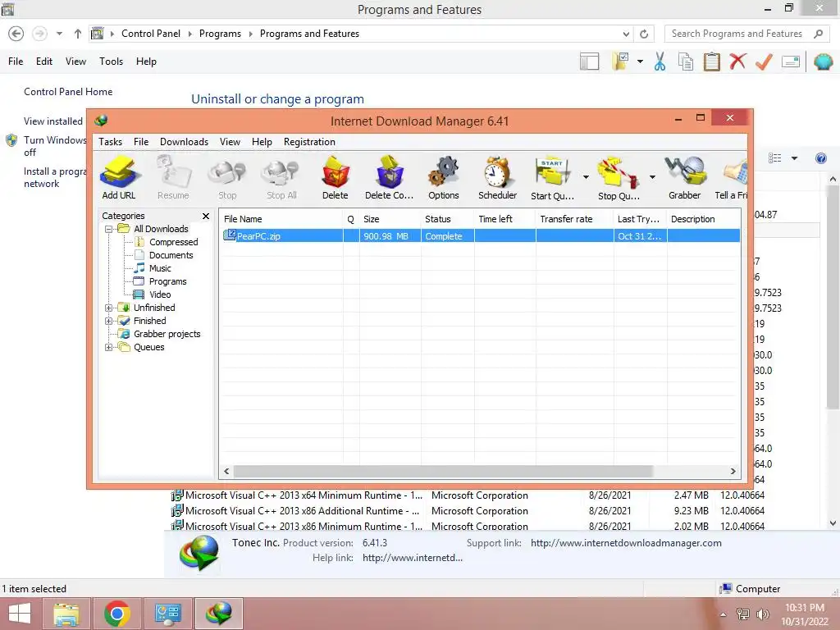Image resolution: width=840 pixels, height=630 pixels.
Task: Select the Documents category
Action: point(171,256)
